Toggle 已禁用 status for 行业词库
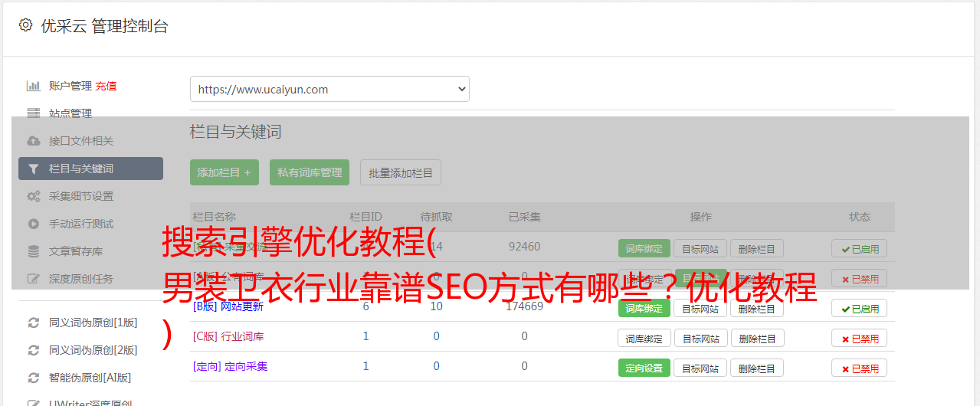 tap(859, 338)
